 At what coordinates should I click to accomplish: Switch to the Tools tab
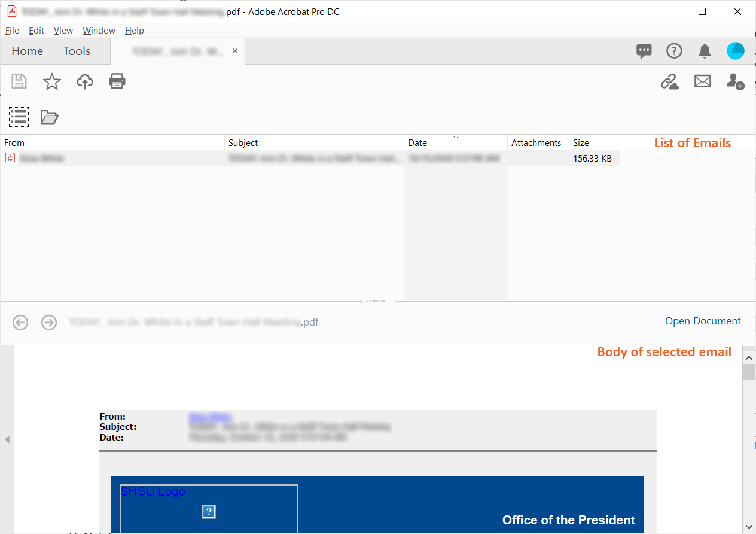(x=77, y=51)
